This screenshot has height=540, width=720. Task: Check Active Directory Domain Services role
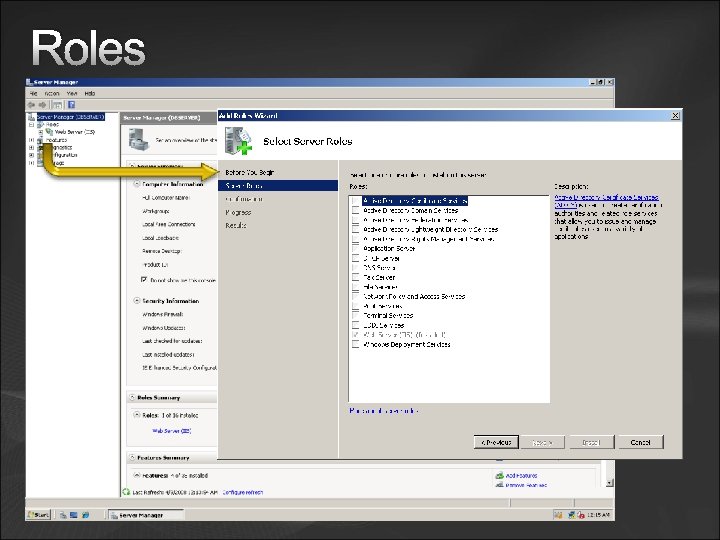[x=355, y=210]
